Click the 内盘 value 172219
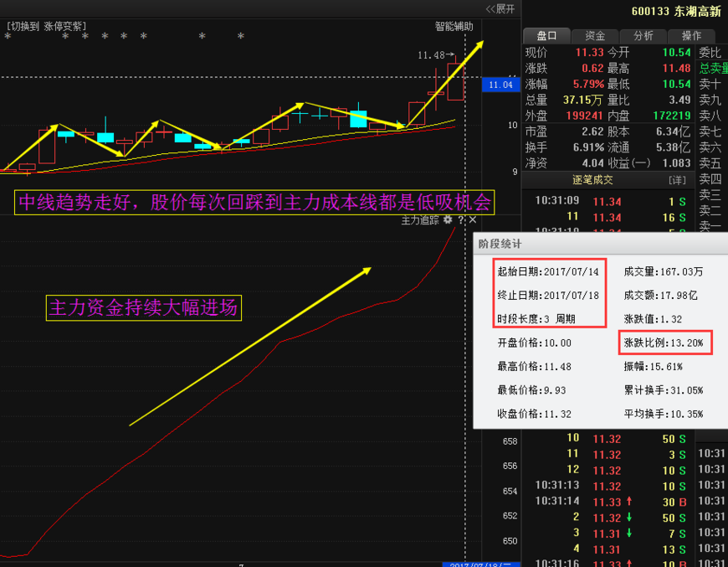The image size is (728, 567). (672, 116)
